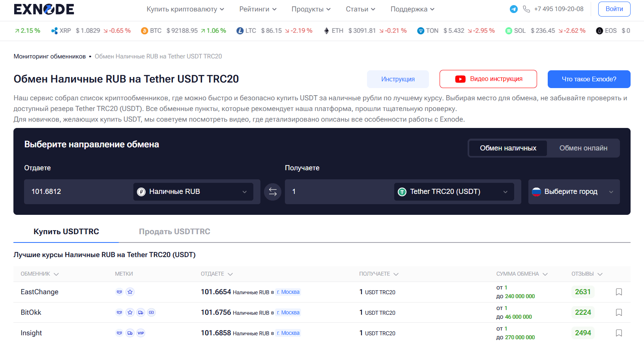This screenshot has height=342, width=644.
Task: Expand the Поддержка menu
Action: (412, 9)
